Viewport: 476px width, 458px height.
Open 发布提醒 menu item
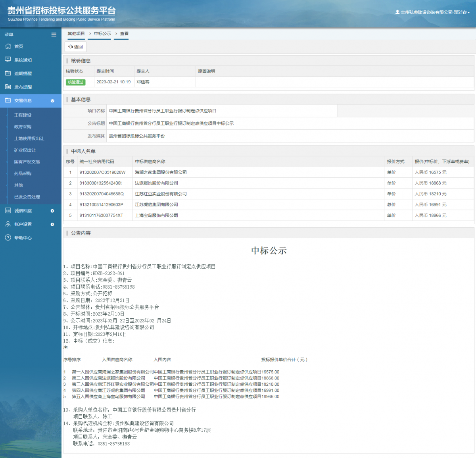click(x=23, y=87)
